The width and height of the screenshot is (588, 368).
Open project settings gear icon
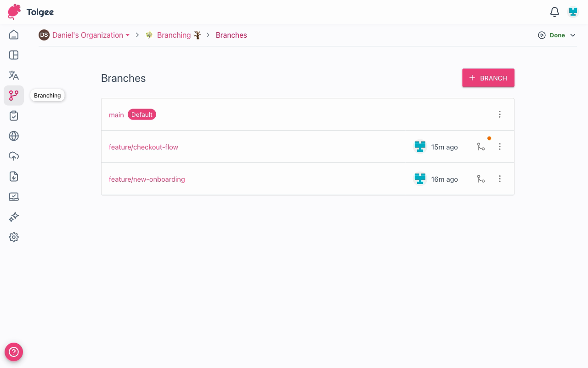[14, 237]
